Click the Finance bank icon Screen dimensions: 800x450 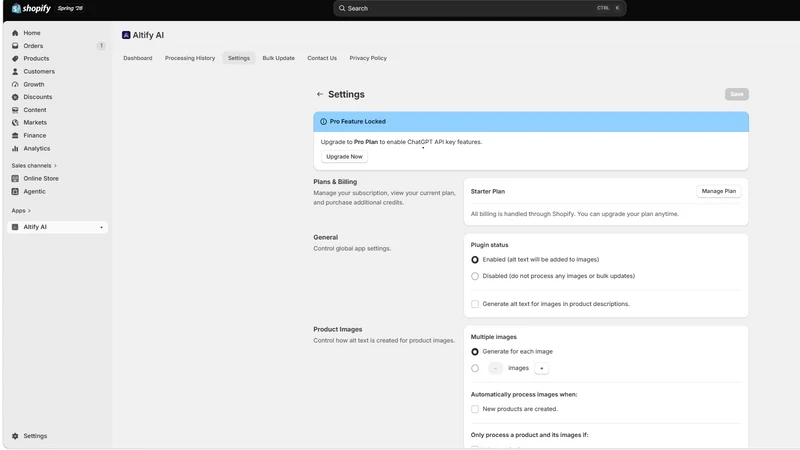(15, 135)
